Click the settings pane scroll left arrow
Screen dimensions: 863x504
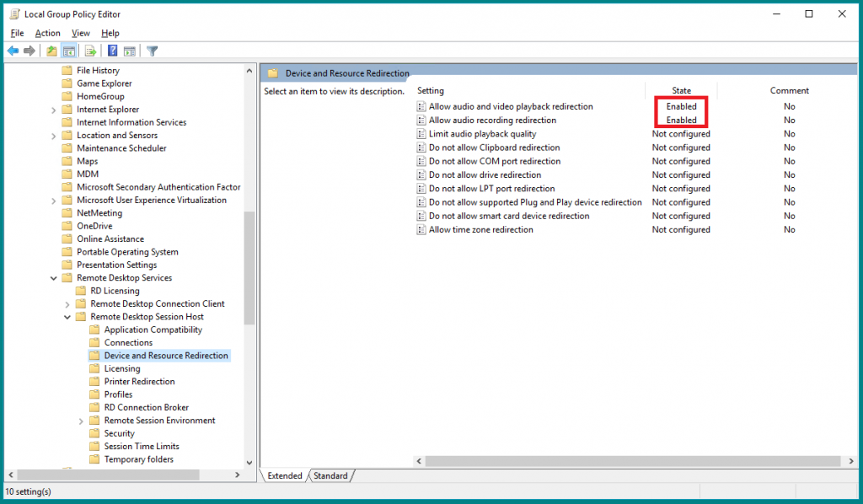pyautogui.click(x=420, y=461)
